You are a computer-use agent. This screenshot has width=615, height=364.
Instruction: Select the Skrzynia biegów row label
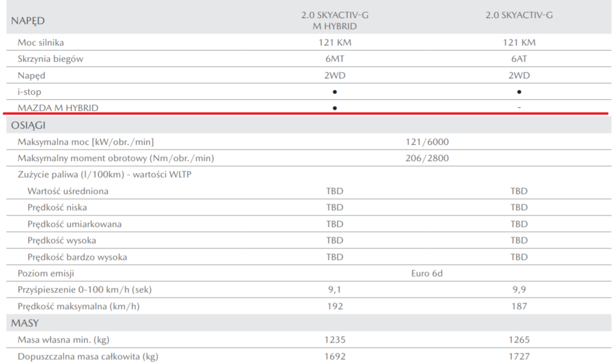coord(50,59)
